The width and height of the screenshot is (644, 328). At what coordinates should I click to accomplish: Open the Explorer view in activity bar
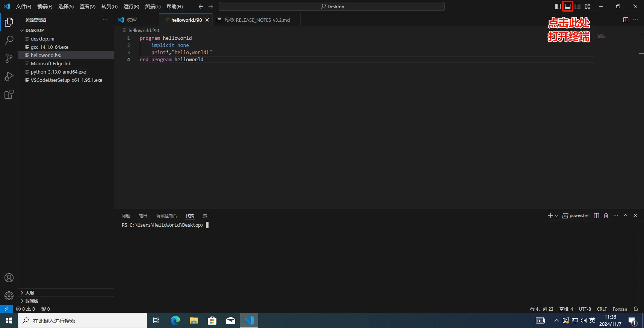point(9,22)
